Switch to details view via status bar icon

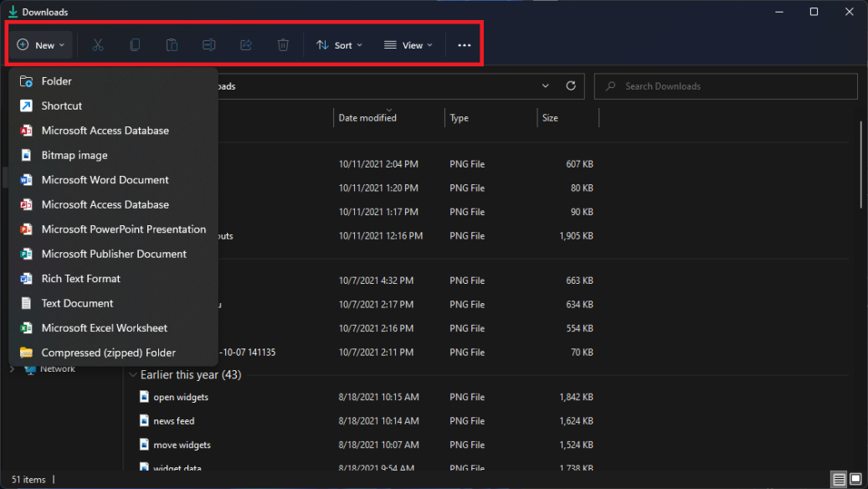839,477
